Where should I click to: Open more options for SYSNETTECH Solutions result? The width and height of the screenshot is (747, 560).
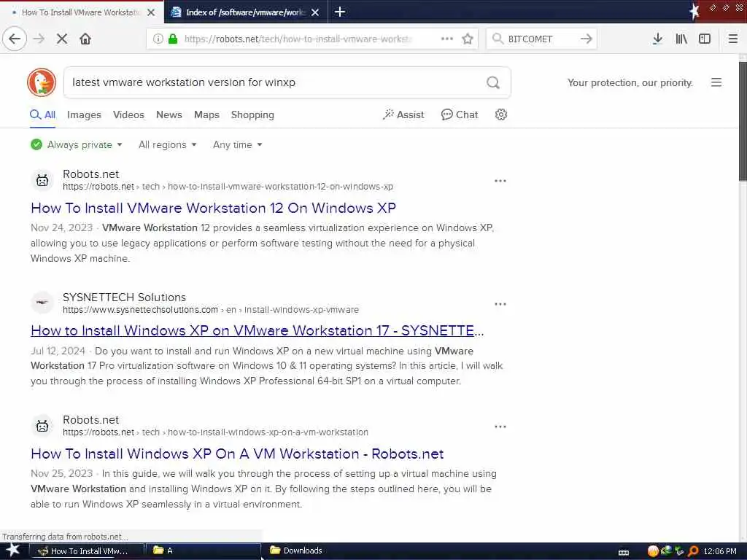click(x=500, y=304)
